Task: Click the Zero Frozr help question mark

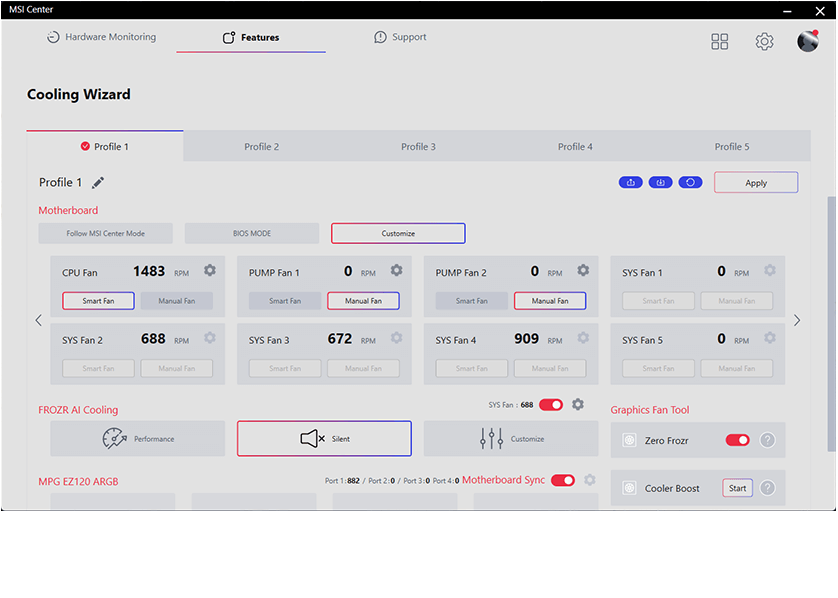Action: (x=768, y=440)
